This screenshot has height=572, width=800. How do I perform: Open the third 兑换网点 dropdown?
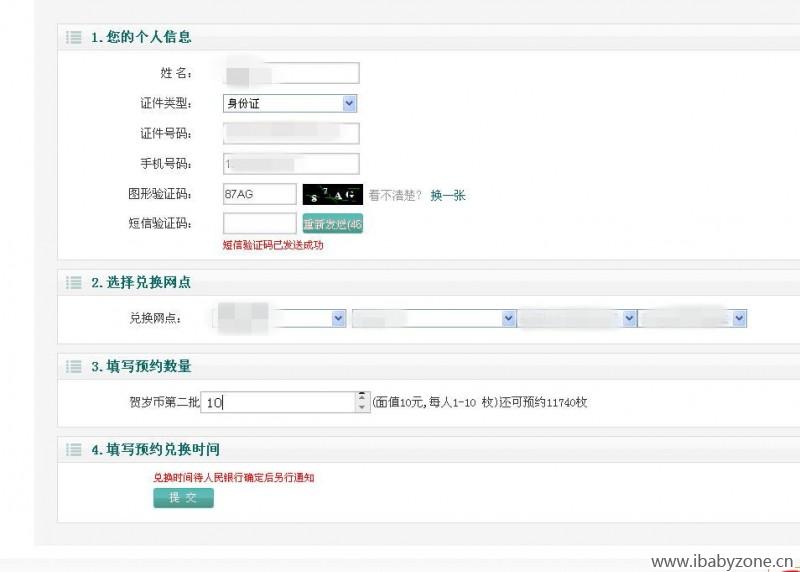(577, 318)
